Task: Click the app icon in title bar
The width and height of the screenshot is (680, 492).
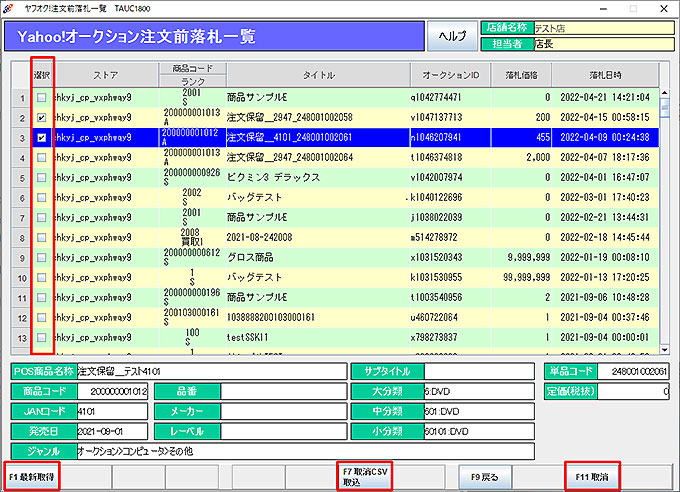Action: (x=10, y=6)
